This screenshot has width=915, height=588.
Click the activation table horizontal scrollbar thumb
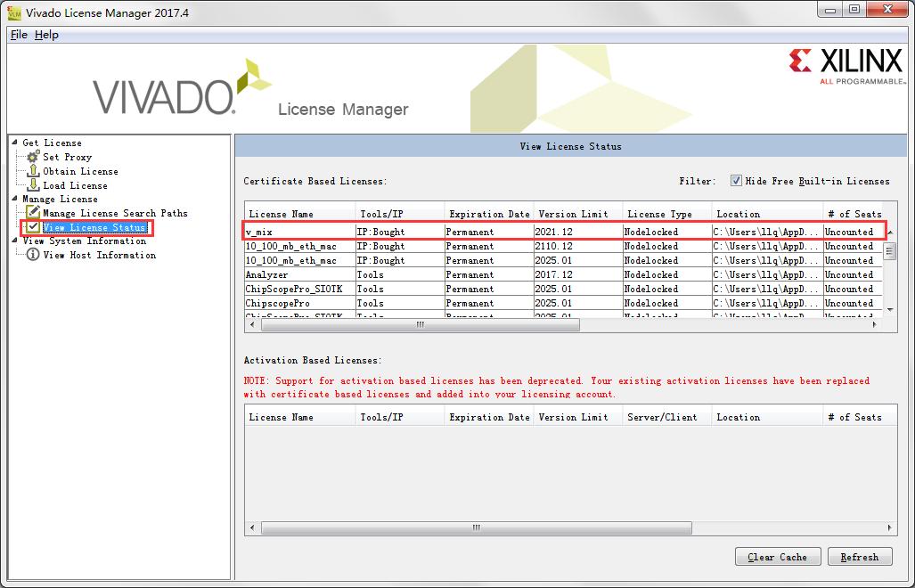tap(476, 527)
